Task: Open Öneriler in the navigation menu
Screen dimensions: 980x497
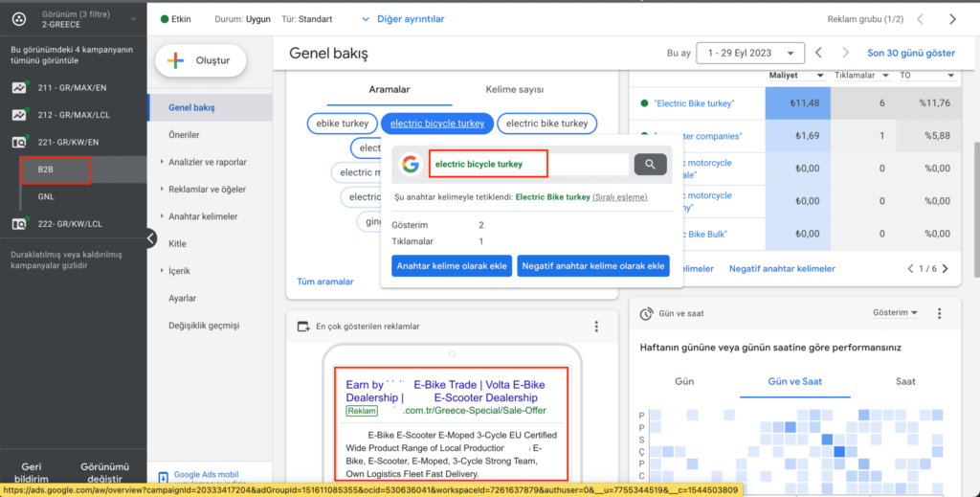Action: (x=184, y=134)
